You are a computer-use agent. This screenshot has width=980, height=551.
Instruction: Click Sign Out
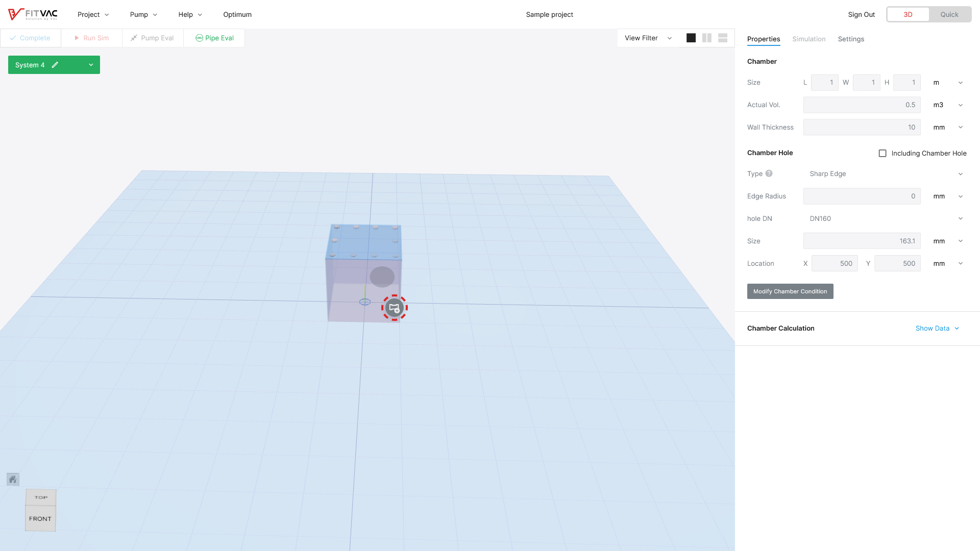[x=862, y=14]
